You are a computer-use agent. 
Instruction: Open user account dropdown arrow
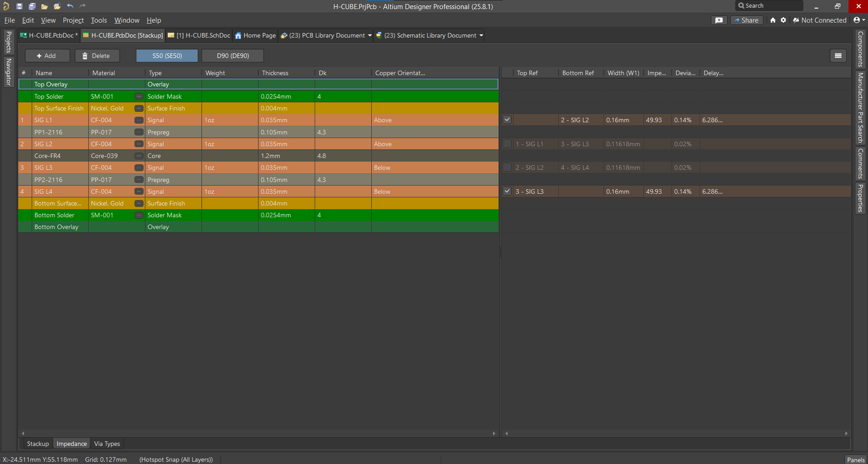(x=864, y=20)
